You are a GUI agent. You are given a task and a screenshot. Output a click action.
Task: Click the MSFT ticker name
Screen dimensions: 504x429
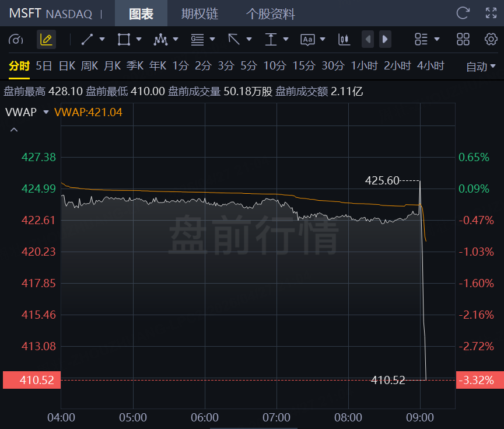(25, 13)
